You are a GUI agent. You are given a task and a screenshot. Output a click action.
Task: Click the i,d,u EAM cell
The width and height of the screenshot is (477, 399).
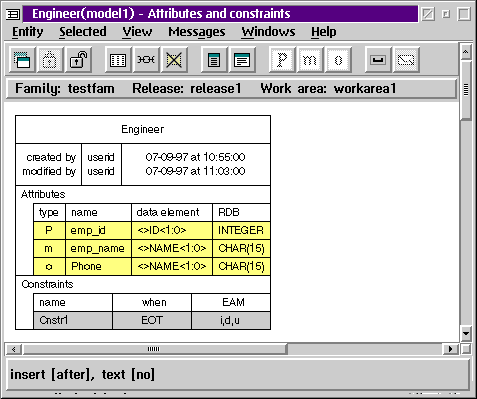point(231,321)
